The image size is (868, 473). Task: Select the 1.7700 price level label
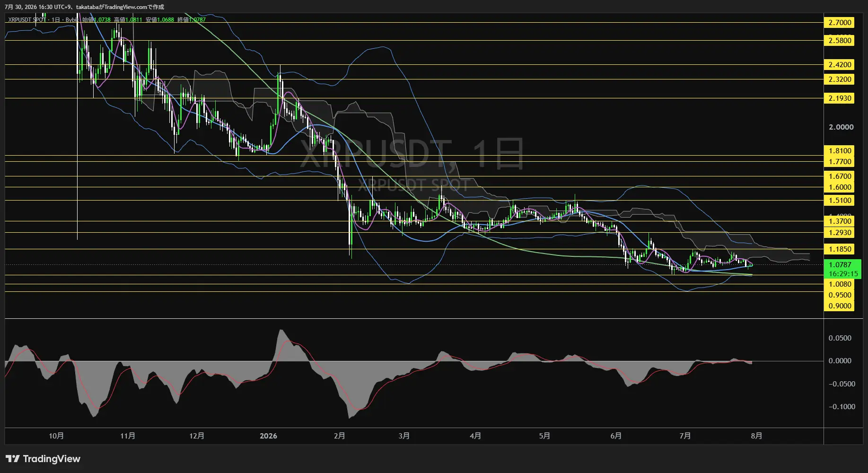coord(840,161)
